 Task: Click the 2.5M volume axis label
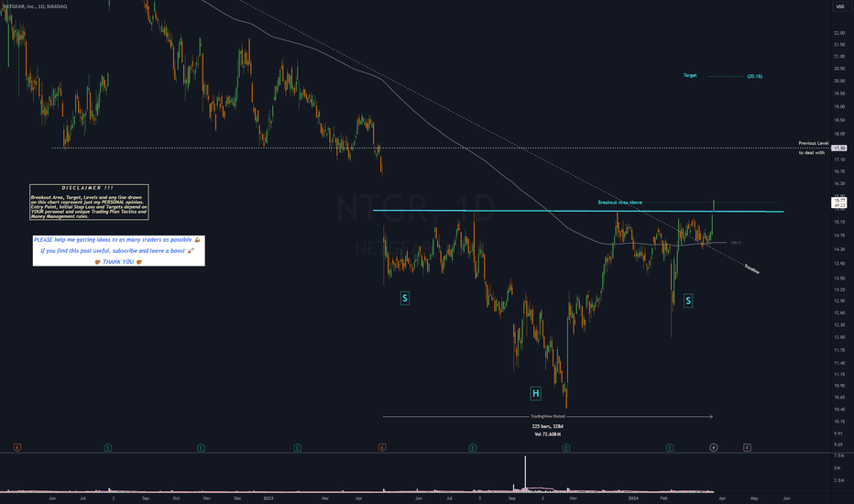pyautogui.click(x=838, y=480)
